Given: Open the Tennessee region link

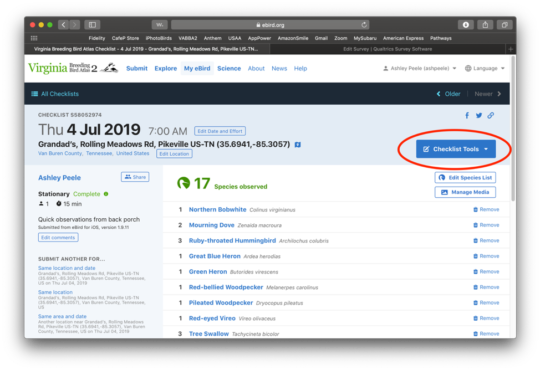Looking at the screenshot, I should tap(99, 153).
